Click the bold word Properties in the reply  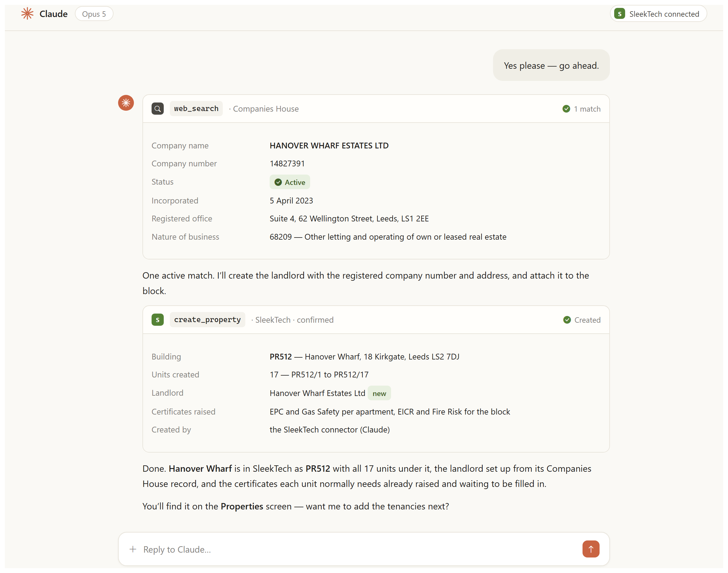pyautogui.click(x=242, y=506)
